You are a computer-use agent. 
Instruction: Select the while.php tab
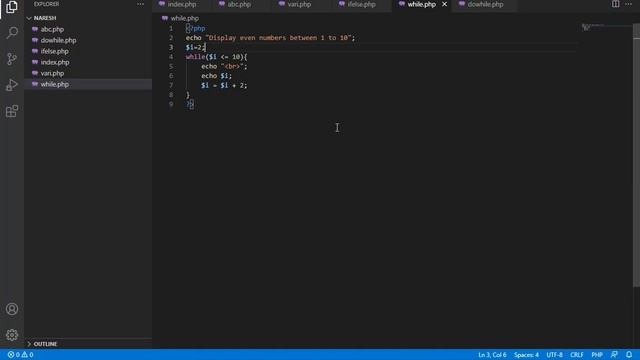[421, 4]
